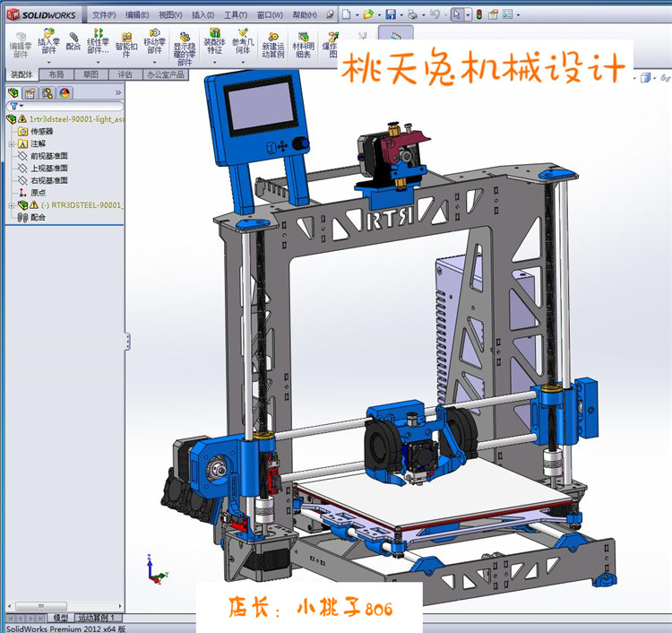
Task: Open PropertyManager panel tab
Action: [x=30, y=92]
